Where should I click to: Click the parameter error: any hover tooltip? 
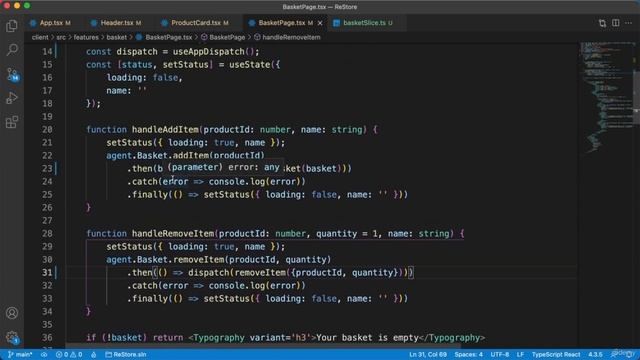[x=223, y=167]
